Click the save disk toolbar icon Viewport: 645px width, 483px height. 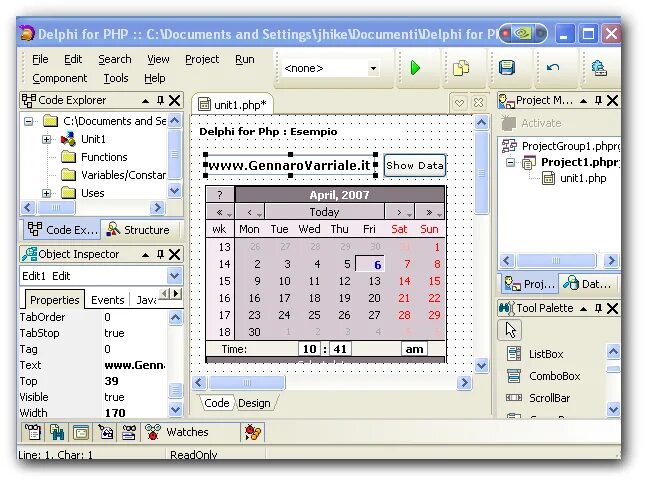(507, 67)
